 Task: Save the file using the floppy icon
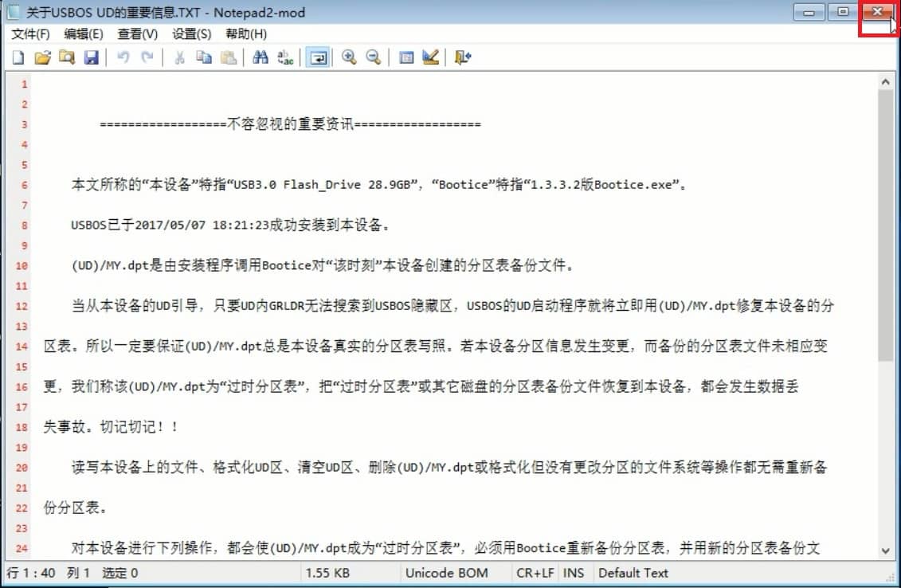point(91,57)
